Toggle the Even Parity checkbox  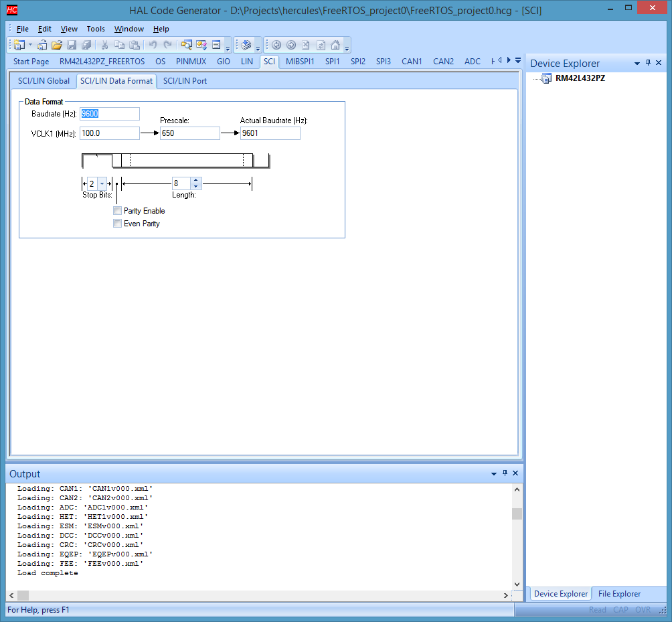[x=117, y=224]
